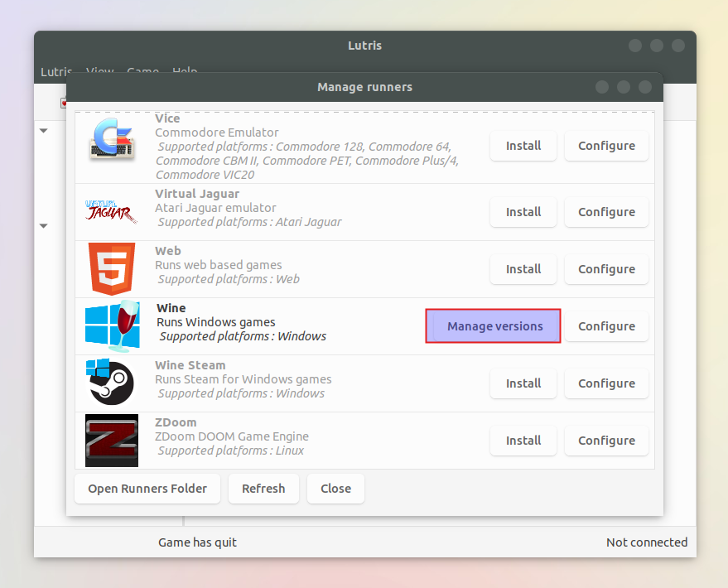Click Manage versions for Wine
The width and height of the screenshot is (728, 588).
tap(493, 325)
